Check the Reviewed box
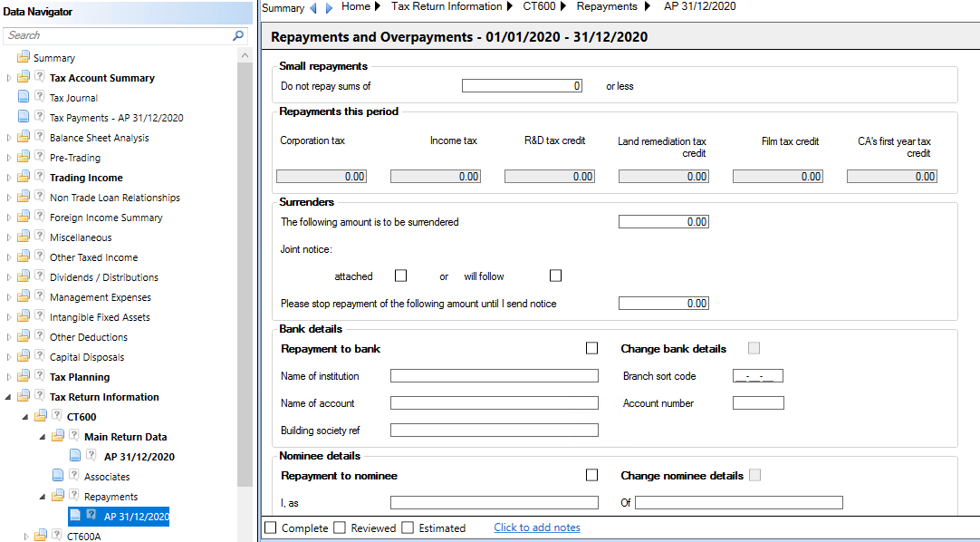Image resolution: width=980 pixels, height=542 pixels. (x=340, y=527)
